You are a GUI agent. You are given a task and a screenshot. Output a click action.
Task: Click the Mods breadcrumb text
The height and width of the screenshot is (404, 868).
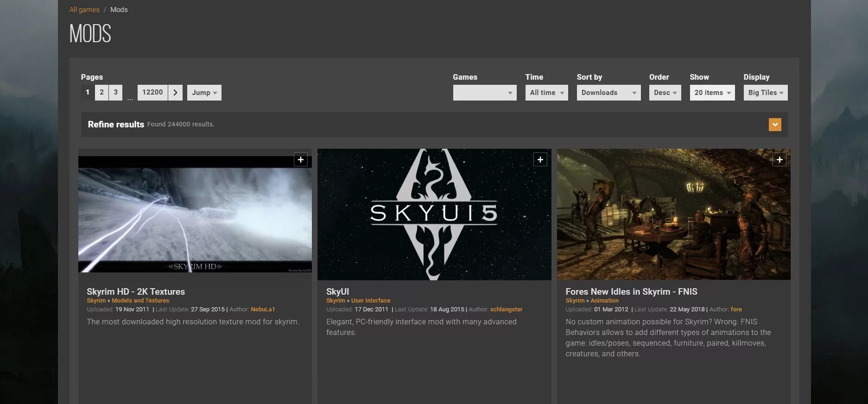(119, 10)
